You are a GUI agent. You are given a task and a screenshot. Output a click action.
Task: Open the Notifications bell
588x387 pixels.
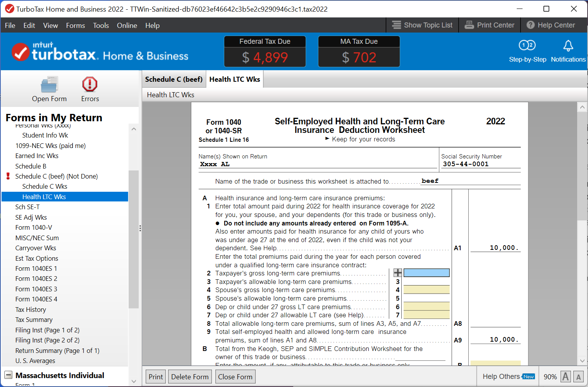568,46
